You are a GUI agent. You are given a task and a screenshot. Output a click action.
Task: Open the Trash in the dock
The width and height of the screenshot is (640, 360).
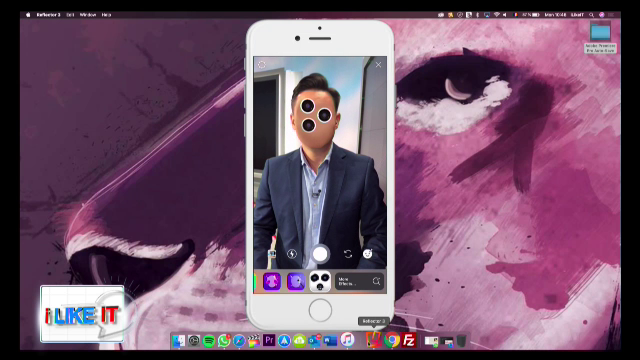click(461, 341)
